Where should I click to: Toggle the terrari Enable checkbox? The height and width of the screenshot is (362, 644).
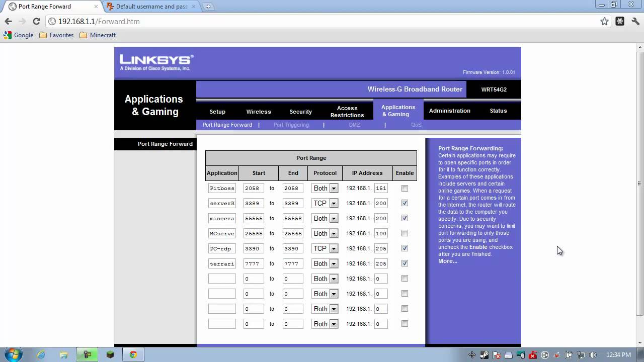point(405,263)
